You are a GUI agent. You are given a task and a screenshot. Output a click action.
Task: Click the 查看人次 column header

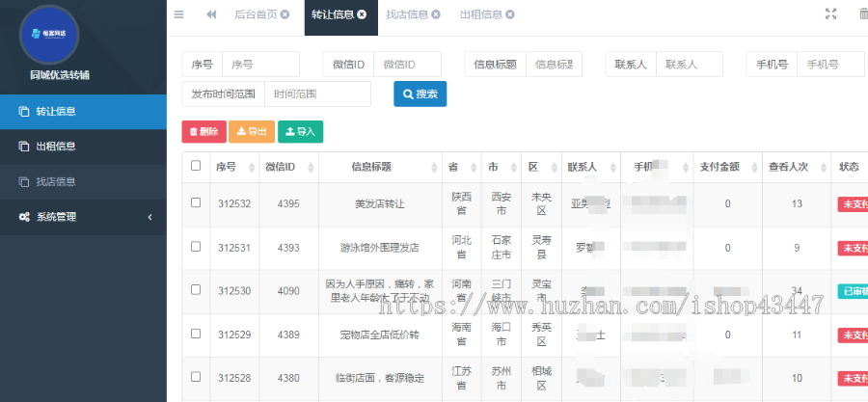[796, 167]
